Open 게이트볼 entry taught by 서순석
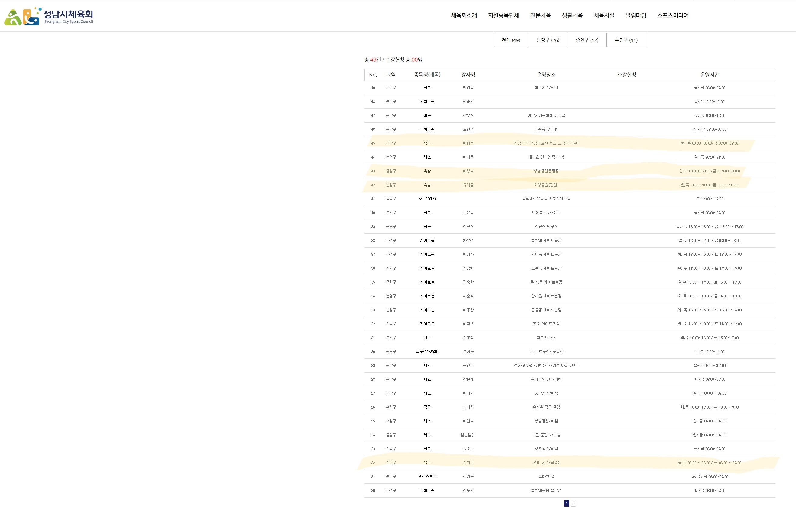The height and width of the screenshot is (532, 796). [427, 296]
